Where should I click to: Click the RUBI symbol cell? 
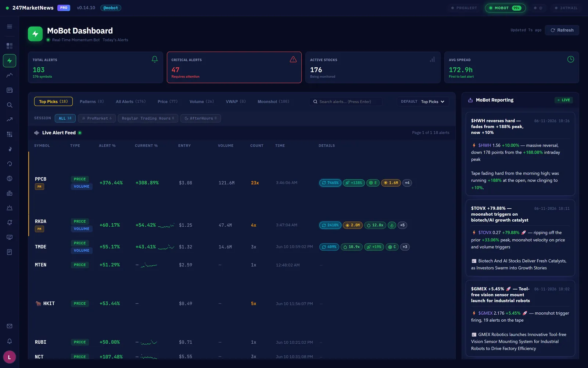(40, 342)
